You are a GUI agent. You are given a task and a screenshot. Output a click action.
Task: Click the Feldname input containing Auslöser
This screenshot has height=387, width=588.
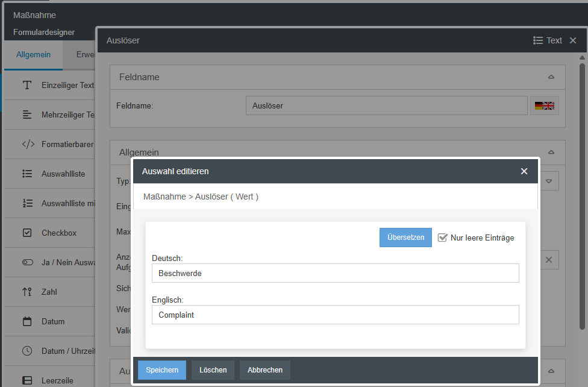387,106
